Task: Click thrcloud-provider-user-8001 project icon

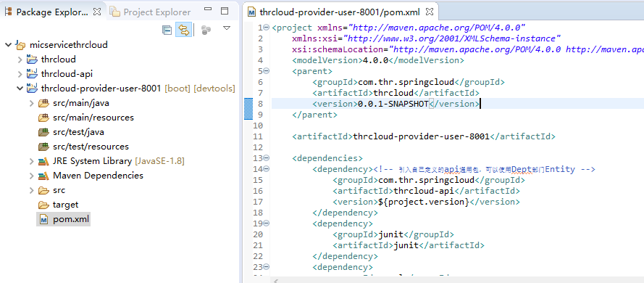Action: (x=32, y=88)
